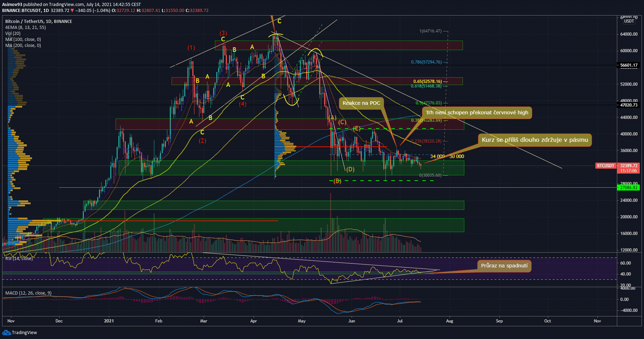Click the 'Reakce na POC' callout
Viewport: 644px width, 339px height.
click(x=361, y=103)
